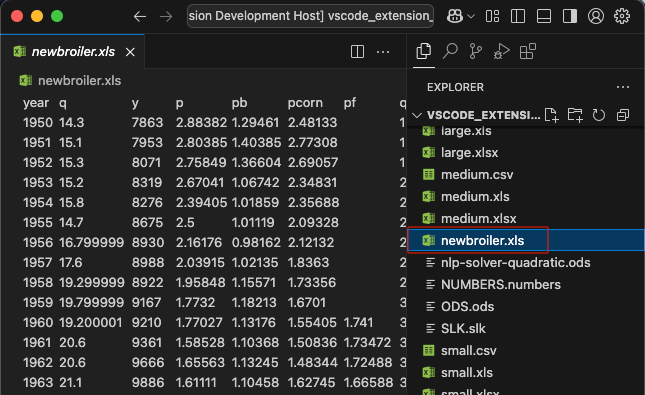
Task: Open ODS.ods file
Action: (526, 307)
